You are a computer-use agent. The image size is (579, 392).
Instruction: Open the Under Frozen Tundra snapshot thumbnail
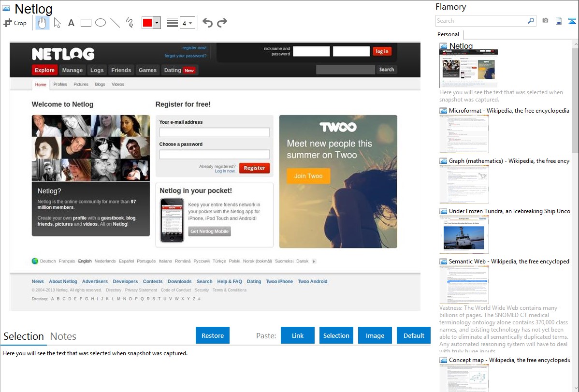point(464,234)
